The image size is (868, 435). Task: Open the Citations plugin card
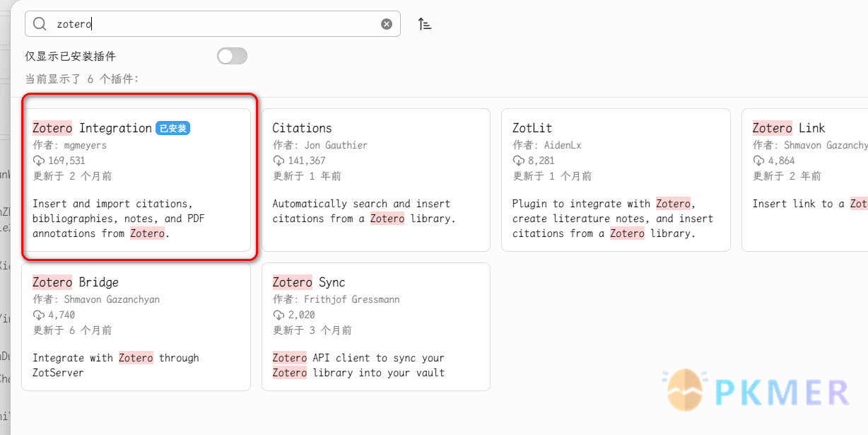click(376, 180)
